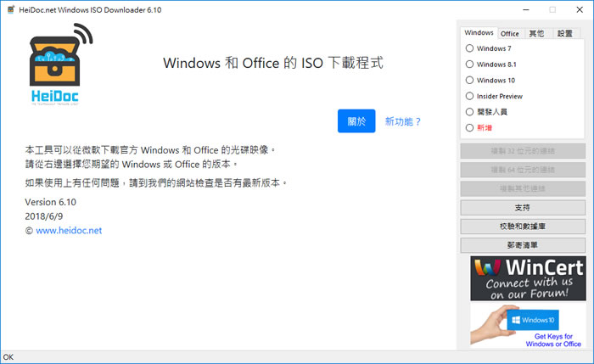Minimize the ISO Downloader window
Screen dimensions: 594x364
tap(526, 9)
